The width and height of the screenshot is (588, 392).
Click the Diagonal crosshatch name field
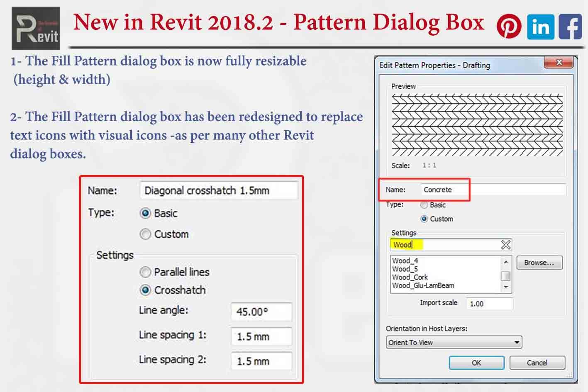219,190
